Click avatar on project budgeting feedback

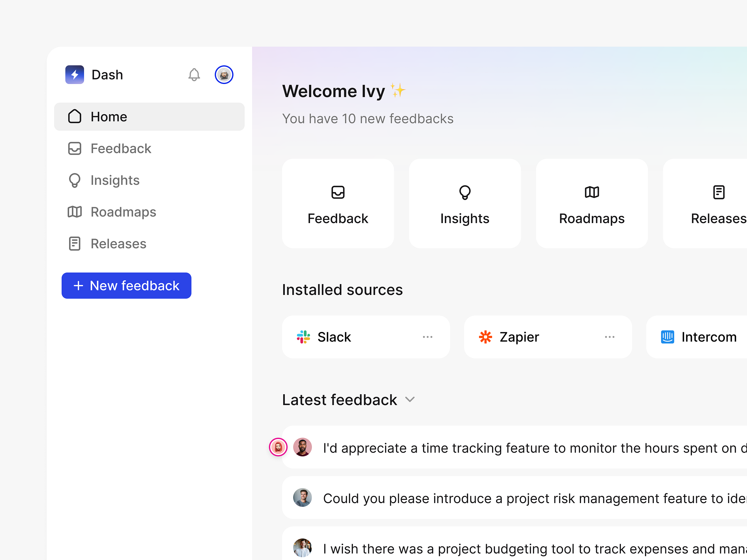click(302, 548)
